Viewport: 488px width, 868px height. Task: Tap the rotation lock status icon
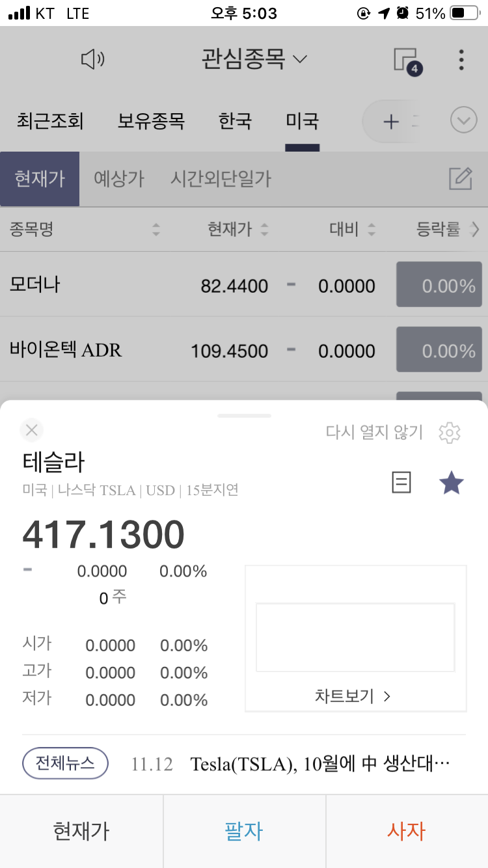[x=364, y=13]
